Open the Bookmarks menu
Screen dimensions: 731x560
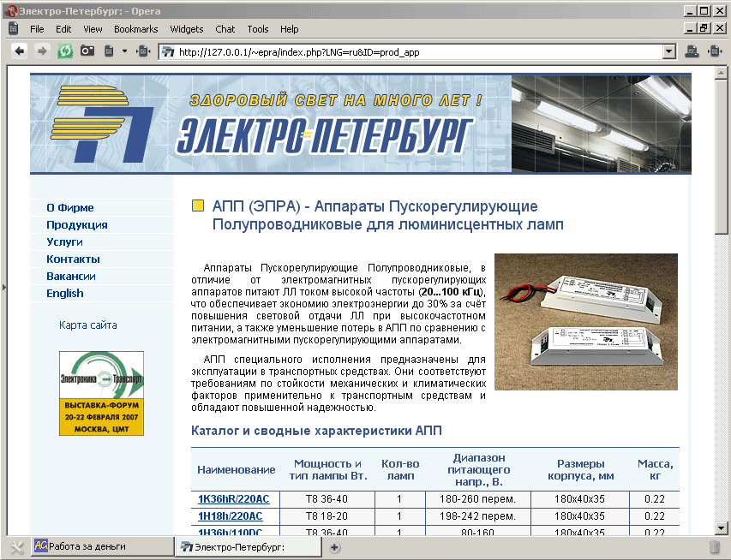[x=136, y=29]
